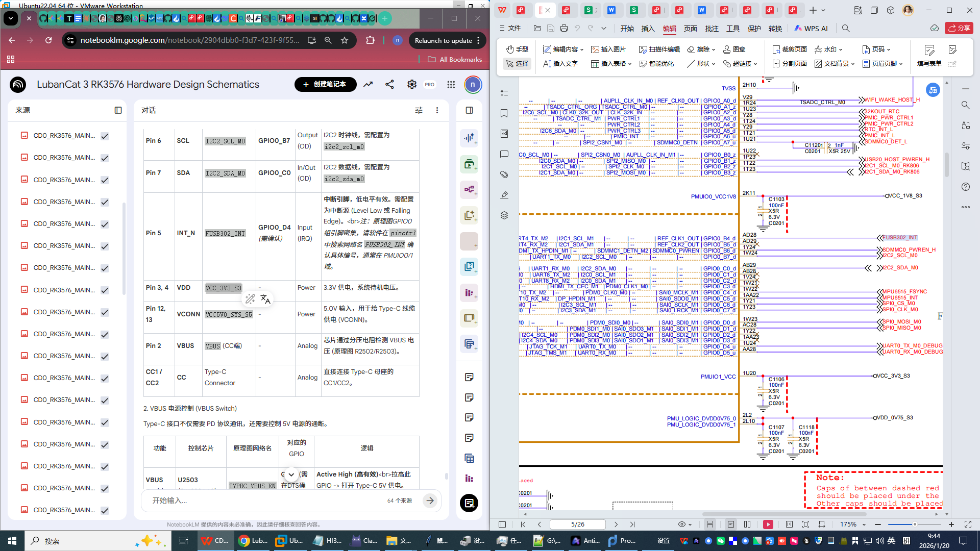Image resolution: width=980 pixels, height=551 pixels.
Task: Click the NotebookLM share icon
Action: (389, 85)
